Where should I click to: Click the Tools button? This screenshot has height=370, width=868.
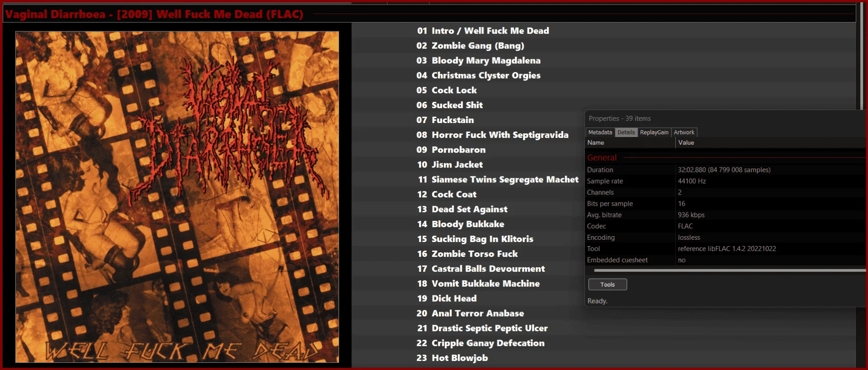tap(607, 285)
